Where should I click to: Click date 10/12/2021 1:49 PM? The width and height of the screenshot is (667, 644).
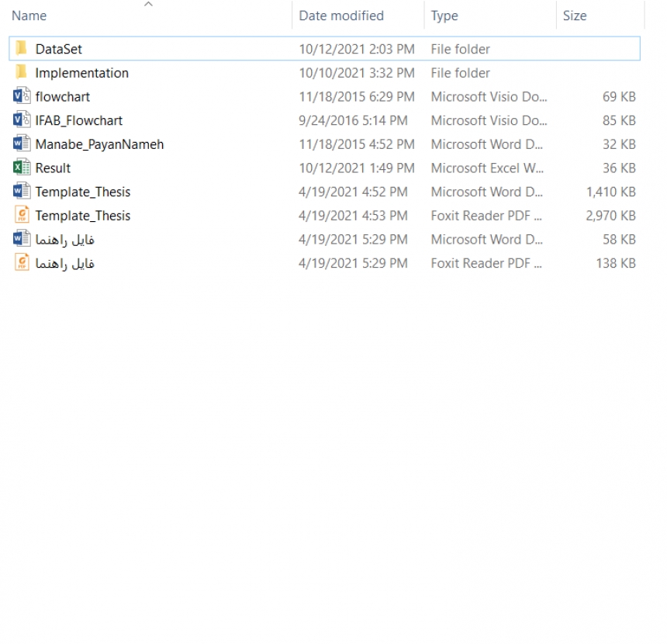coord(357,168)
